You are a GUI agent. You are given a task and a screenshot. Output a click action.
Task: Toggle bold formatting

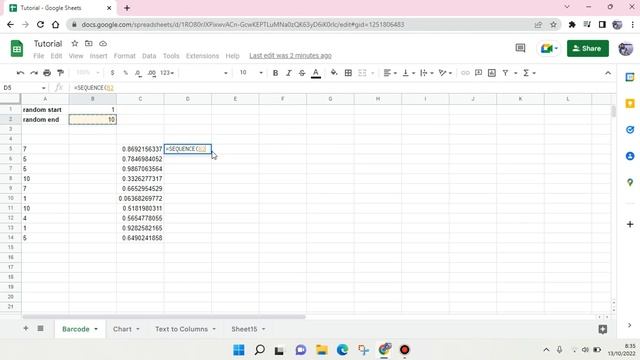tap(276, 73)
